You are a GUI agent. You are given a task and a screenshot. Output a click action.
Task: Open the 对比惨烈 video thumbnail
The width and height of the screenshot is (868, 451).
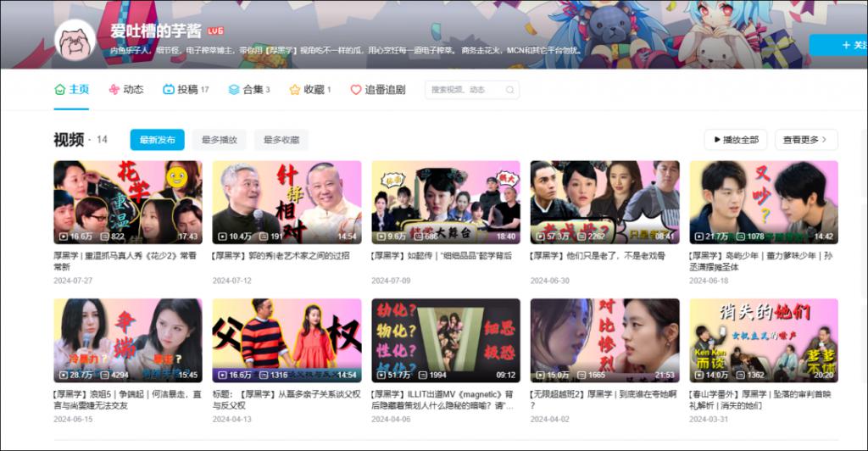tap(604, 340)
